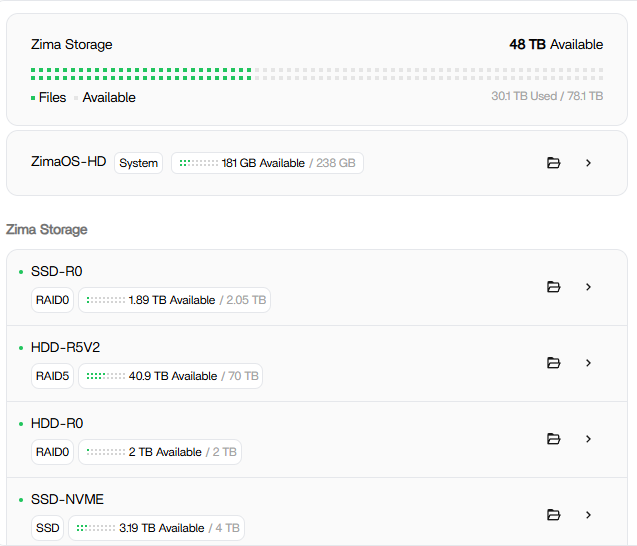Click the System tag on ZimaOS-HD

[139, 163]
